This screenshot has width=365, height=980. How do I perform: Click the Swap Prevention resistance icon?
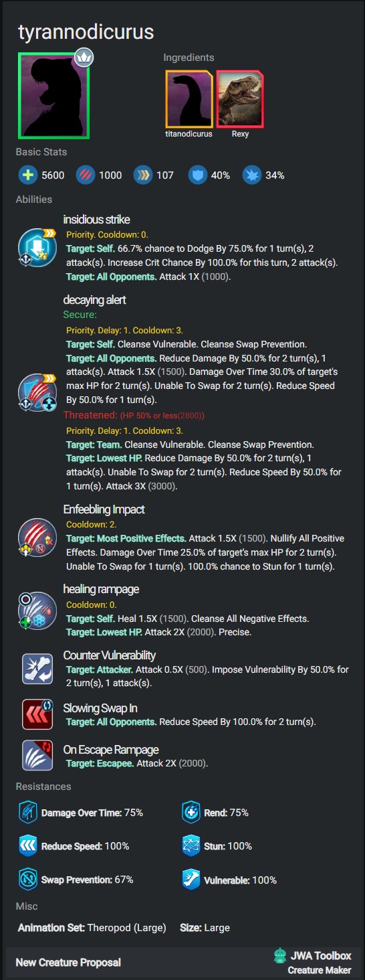(x=28, y=880)
